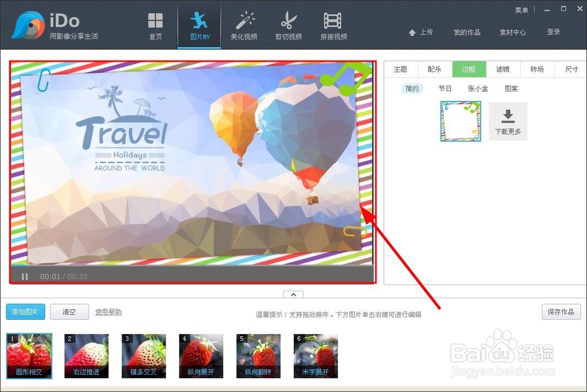Pause the video preview playback
The width and height of the screenshot is (587, 392).
coord(25,276)
